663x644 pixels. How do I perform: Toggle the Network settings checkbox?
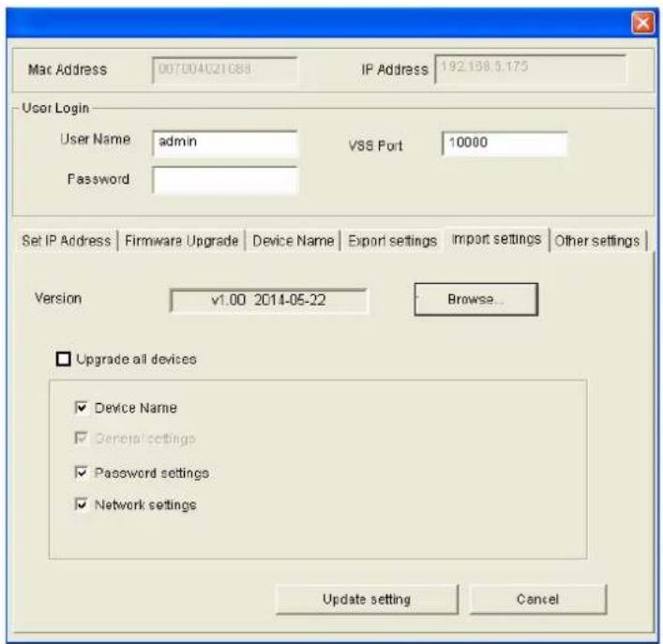point(81,504)
